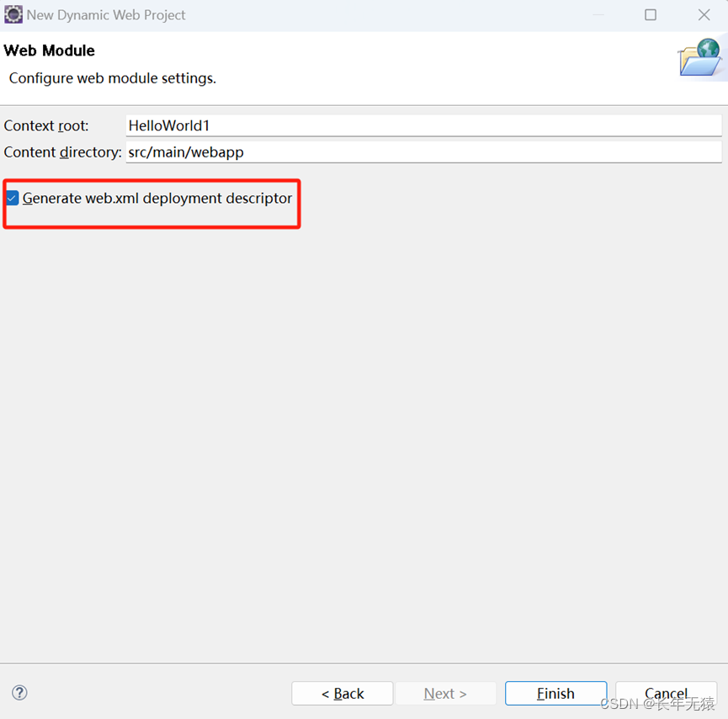Click the Context root input field

point(423,125)
